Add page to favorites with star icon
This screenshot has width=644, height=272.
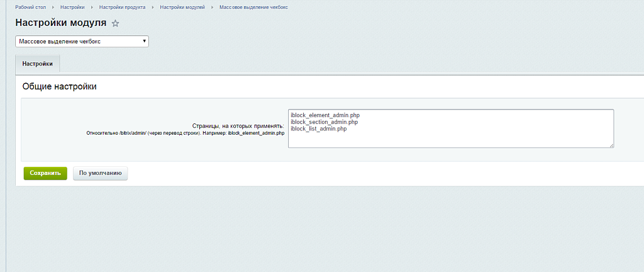point(116,23)
